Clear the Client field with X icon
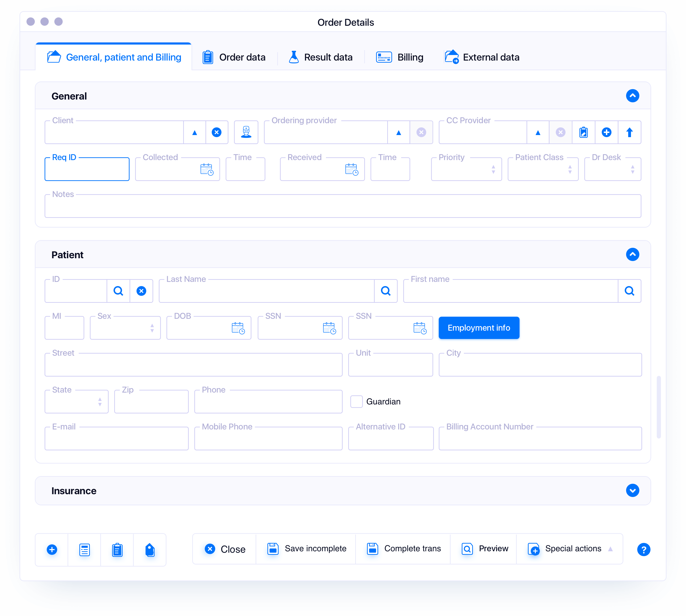 point(217,132)
